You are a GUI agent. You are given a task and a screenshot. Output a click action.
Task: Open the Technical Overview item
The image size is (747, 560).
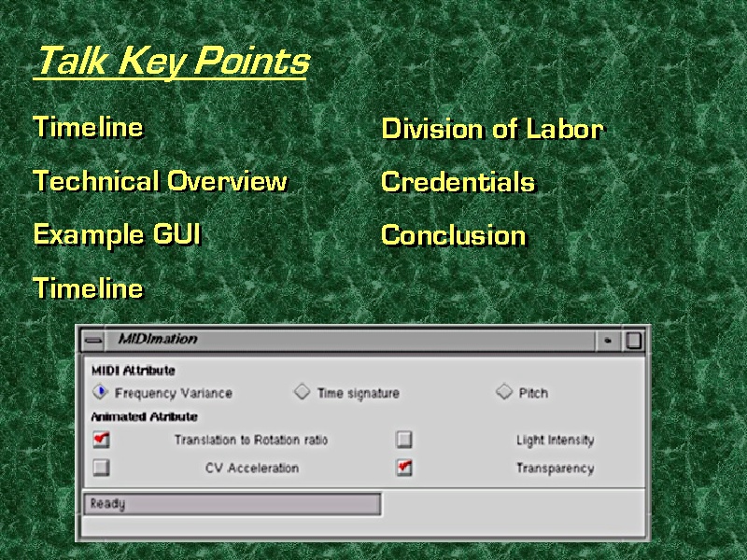160,181
